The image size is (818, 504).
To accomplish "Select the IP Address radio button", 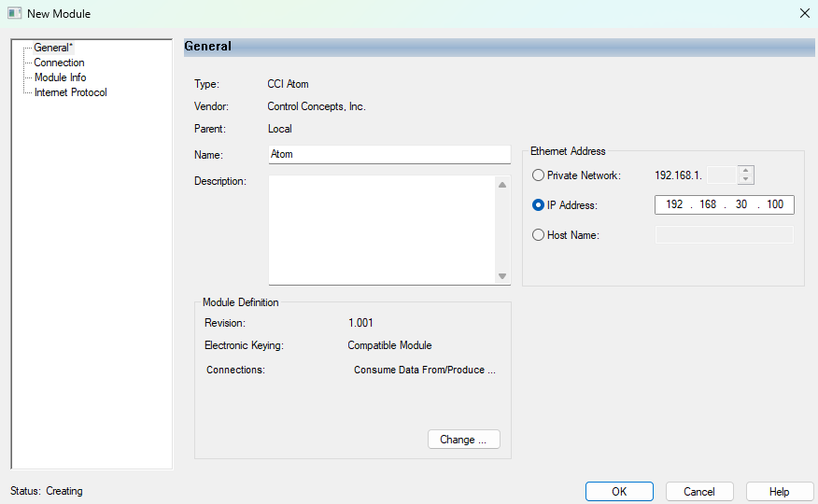I will coord(538,205).
